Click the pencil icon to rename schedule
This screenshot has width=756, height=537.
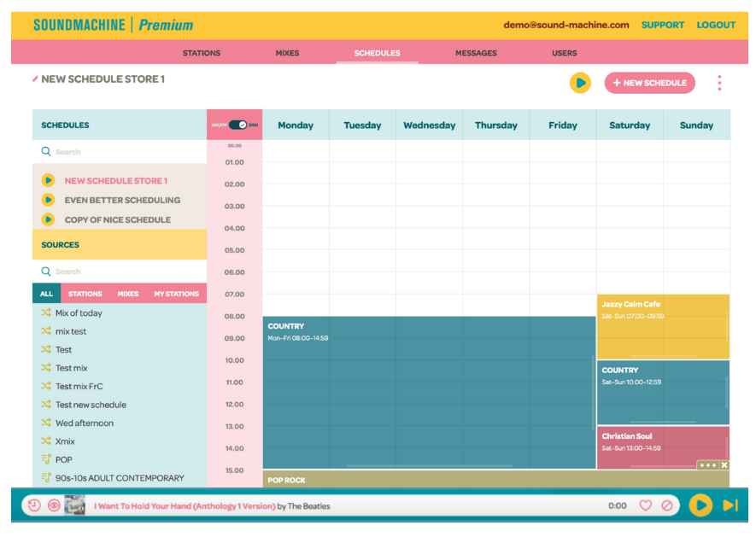[x=35, y=79]
